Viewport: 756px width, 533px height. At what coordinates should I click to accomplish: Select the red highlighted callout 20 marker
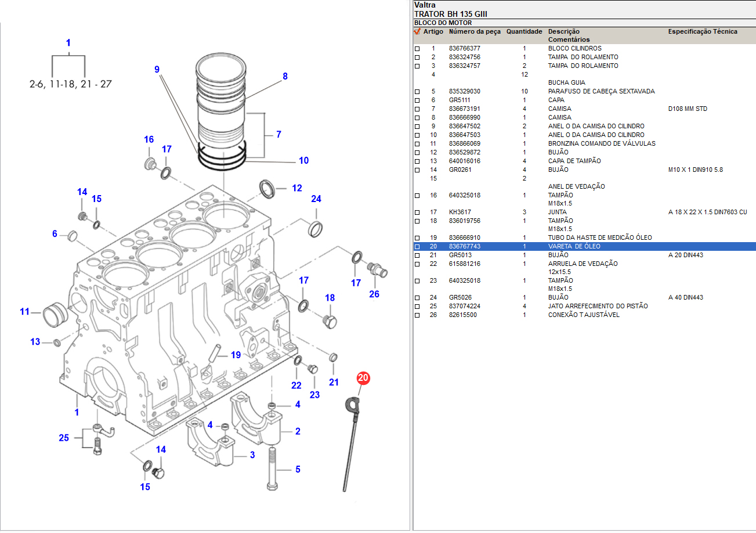[x=363, y=379]
